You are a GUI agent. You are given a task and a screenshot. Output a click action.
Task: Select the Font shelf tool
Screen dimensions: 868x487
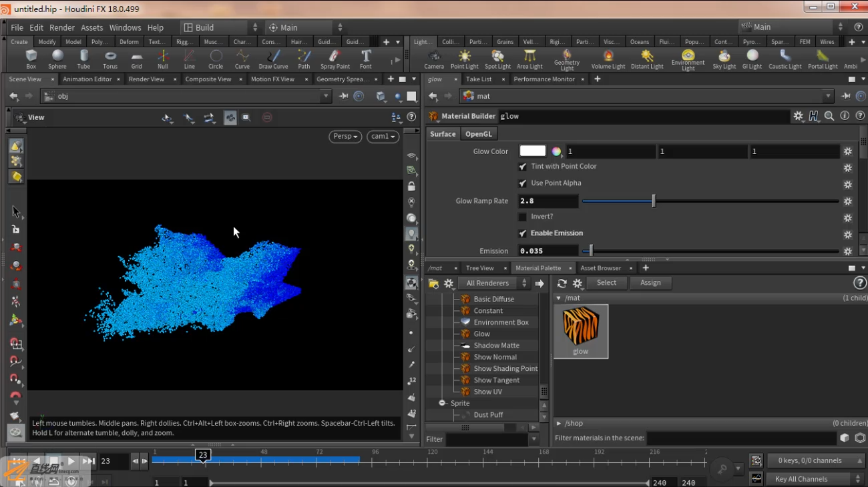366,59
